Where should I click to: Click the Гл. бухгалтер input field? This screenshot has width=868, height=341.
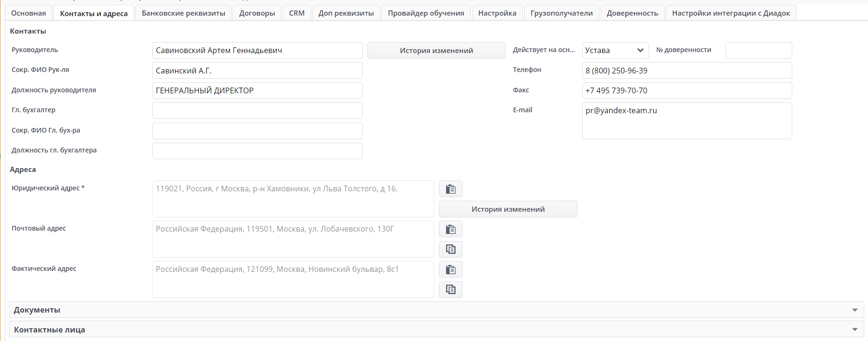pos(257,111)
